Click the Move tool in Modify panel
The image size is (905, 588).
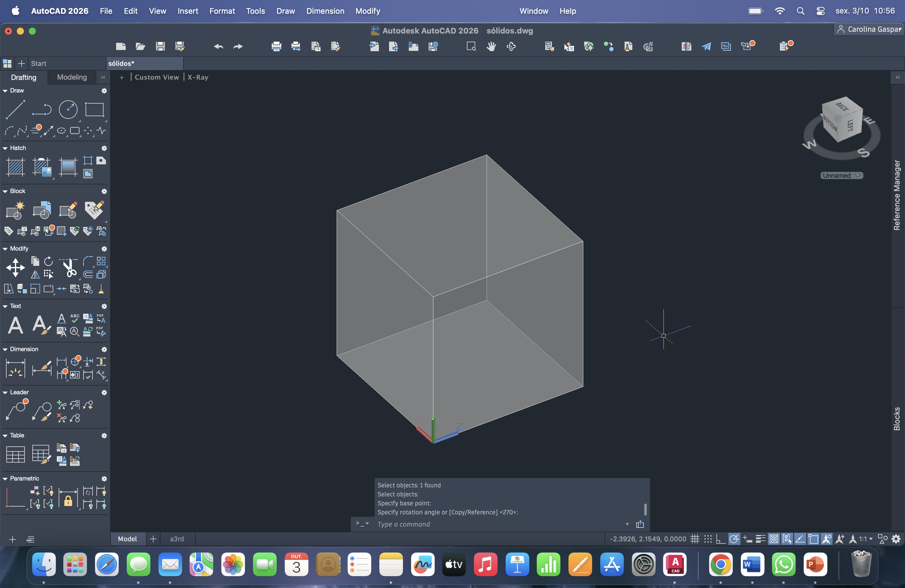(x=15, y=267)
